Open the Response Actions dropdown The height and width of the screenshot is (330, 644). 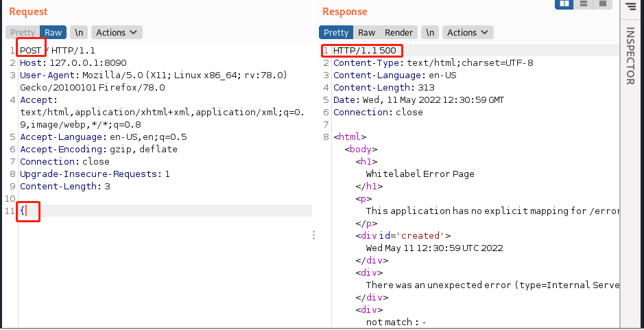(x=468, y=32)
